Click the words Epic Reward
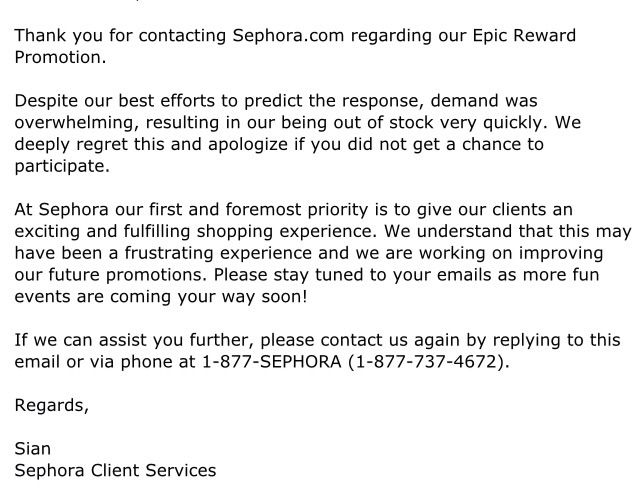This screenshot has width=640, height=498. [x=524, y=36]
